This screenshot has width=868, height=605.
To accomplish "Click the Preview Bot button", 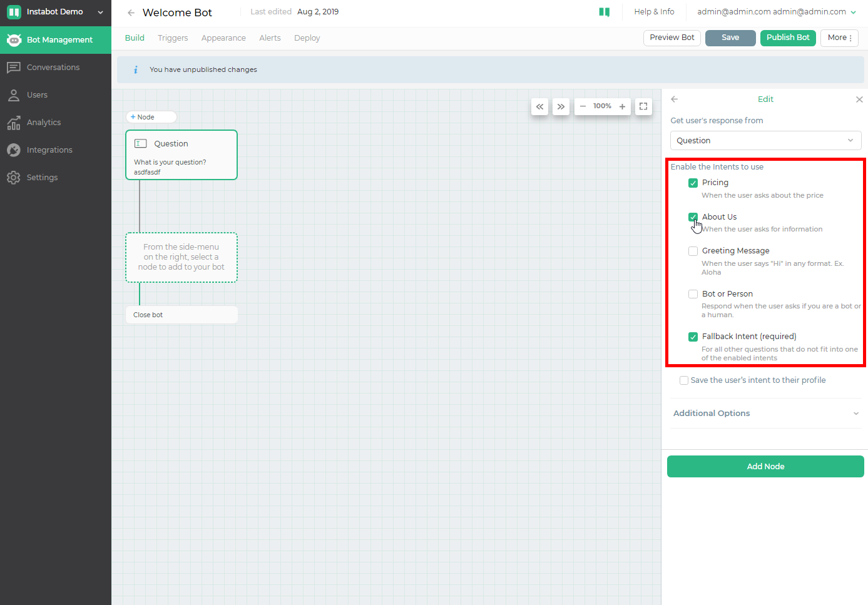I will pos(671,38).
